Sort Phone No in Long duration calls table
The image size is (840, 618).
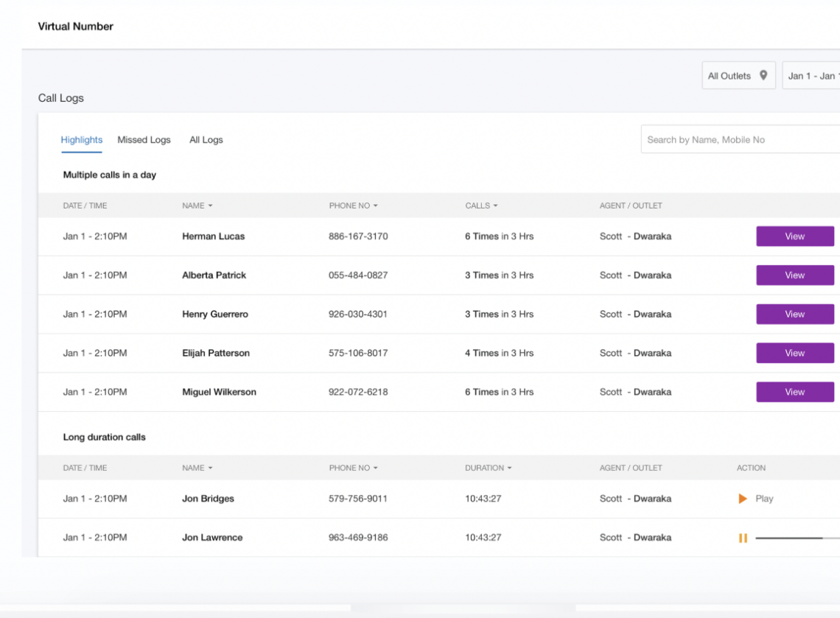point(375,468)
